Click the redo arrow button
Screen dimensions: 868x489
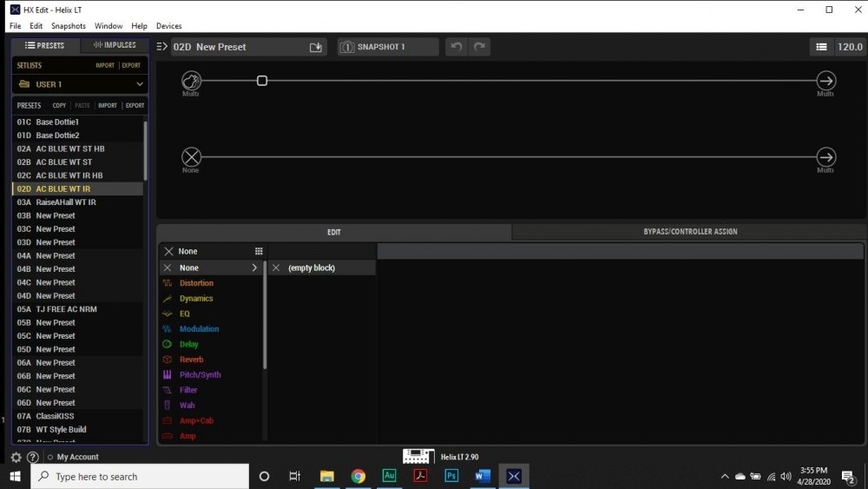[x=479, y=47]
